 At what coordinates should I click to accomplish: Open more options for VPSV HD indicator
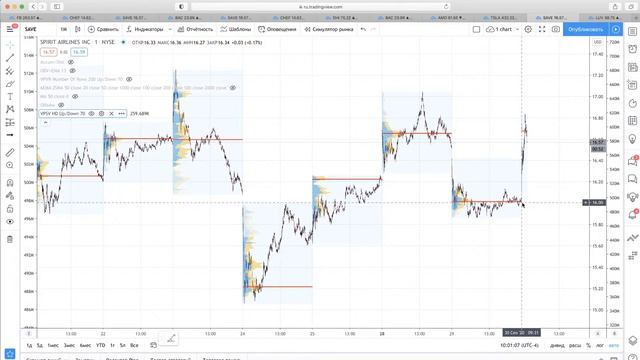click(x=121, y=113)
